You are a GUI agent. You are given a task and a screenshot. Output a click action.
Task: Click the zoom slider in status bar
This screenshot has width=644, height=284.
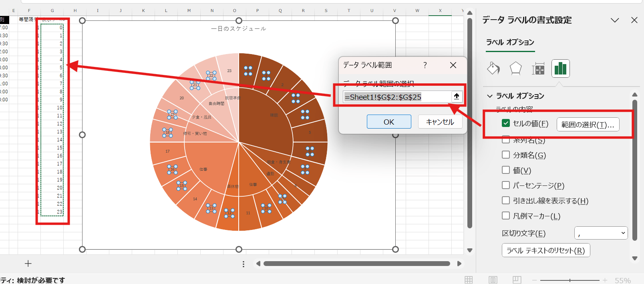click(x=570, y=280)
